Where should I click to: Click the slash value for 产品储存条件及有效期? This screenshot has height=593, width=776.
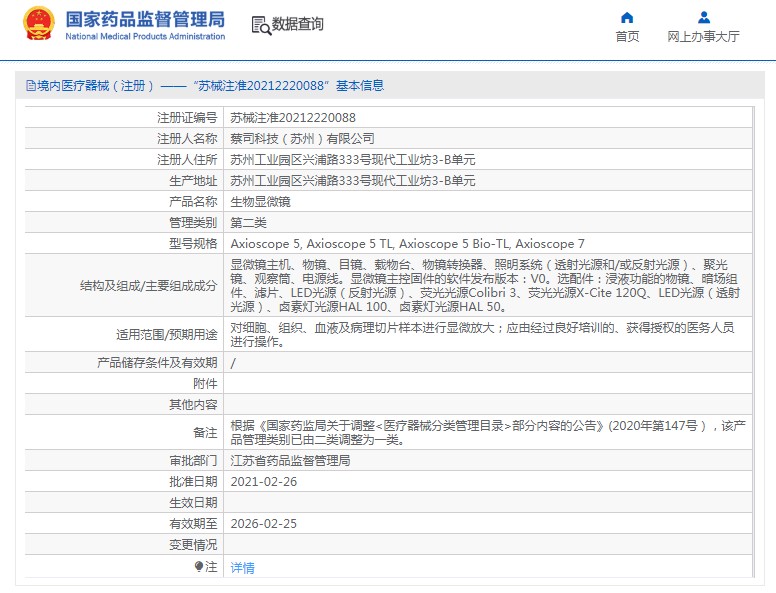click(x=233, y=363)
